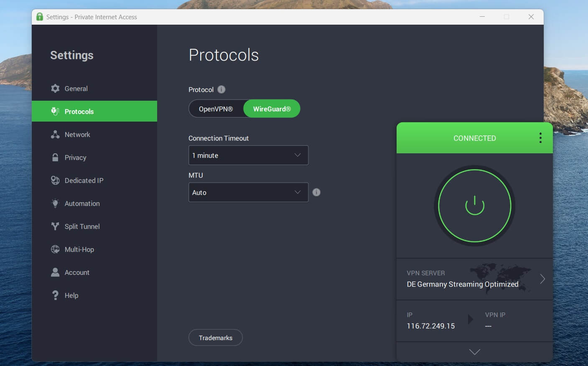Open the MTU Auto dropdown
This screenshot has width=588, height=366.
click(x=248, y=193)
